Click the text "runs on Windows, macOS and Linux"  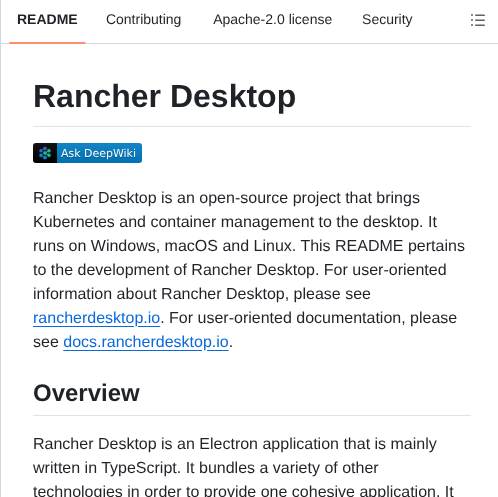(x=162, y=246)
